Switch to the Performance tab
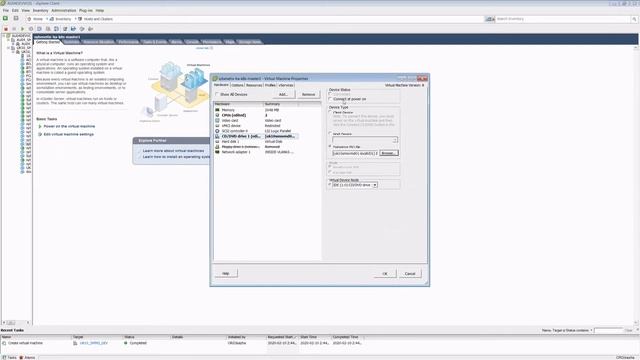Viewport: 640px width, 360px height. [128, 42]
